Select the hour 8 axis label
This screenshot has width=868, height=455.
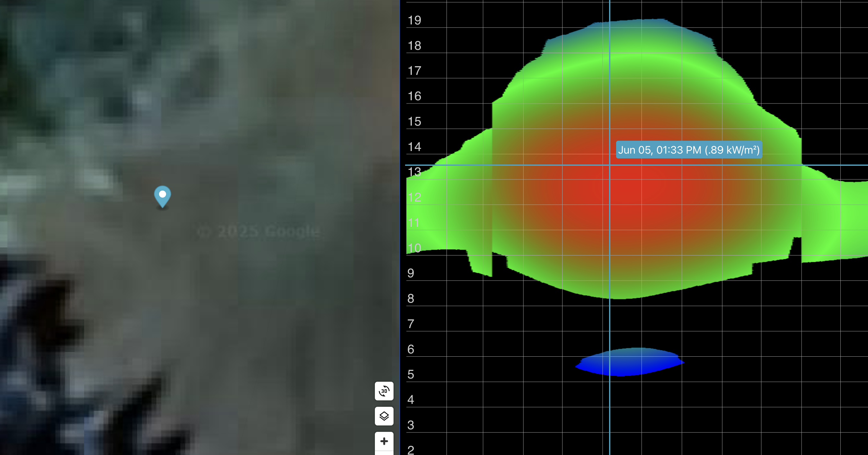pyautogui.click(x=411, y=298)
